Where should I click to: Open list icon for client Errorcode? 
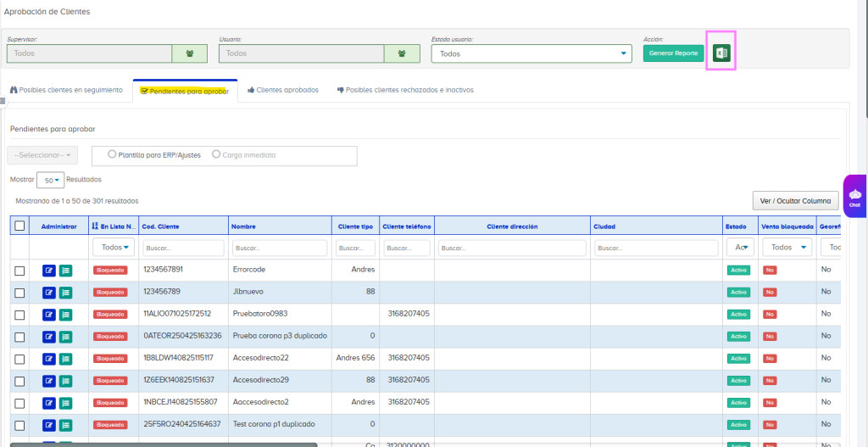pyautogui.click(x=65, y=271)
